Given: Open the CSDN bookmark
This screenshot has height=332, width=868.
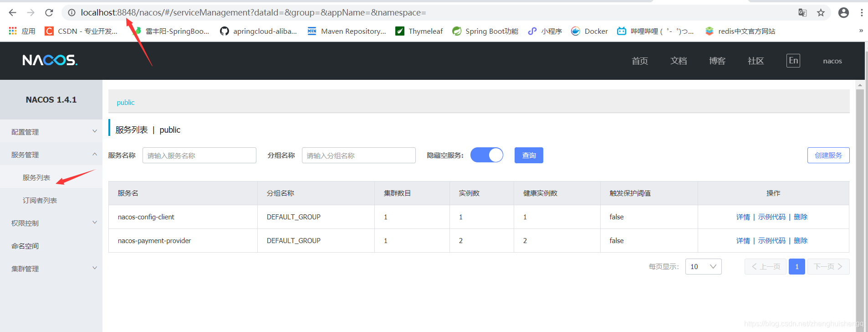Looking at the screenshot, I should pos(81,31).
